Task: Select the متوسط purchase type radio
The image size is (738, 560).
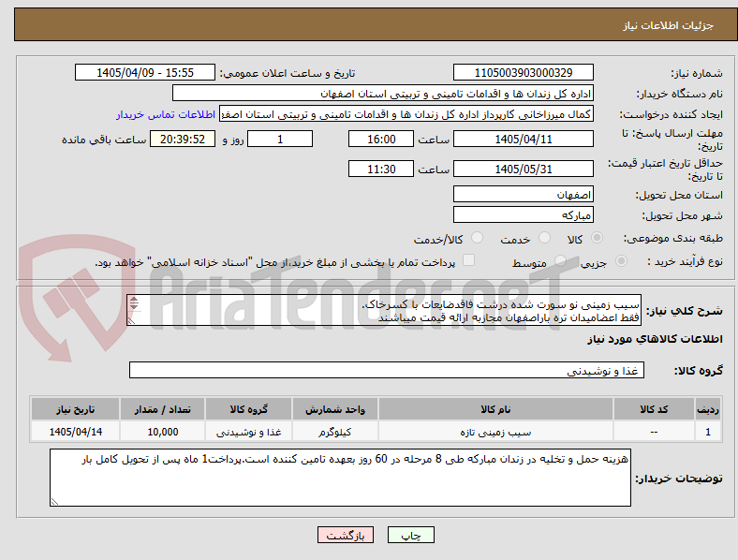Action: pos(560,260)
